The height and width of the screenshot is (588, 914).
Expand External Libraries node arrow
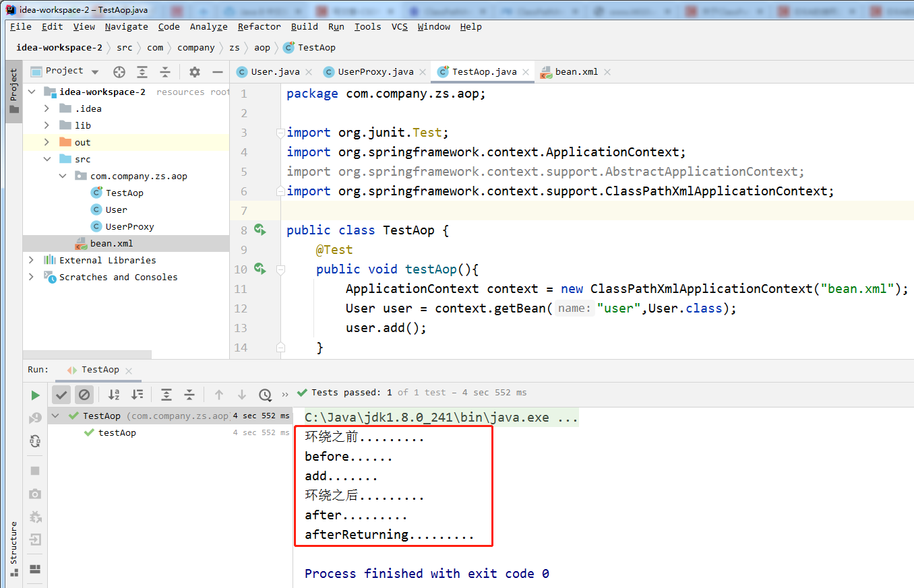(32, 260)
